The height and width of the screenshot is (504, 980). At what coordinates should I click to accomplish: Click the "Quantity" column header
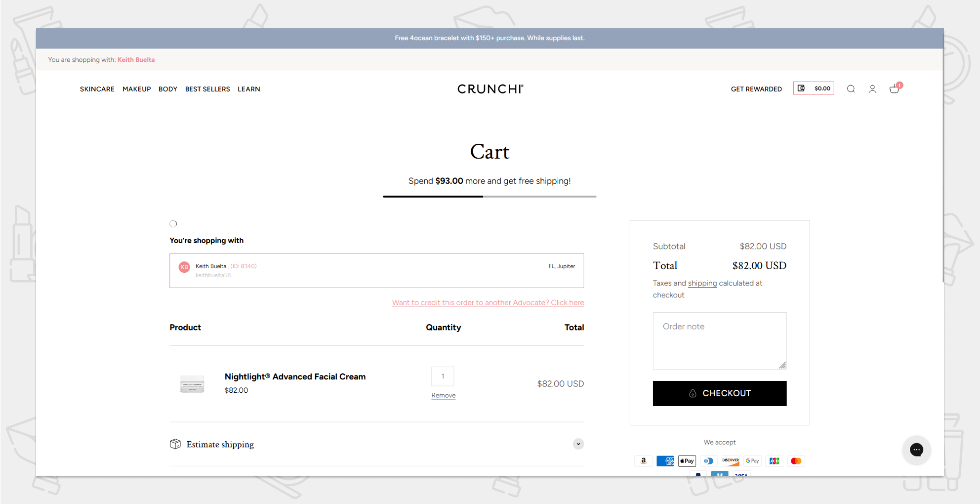[443, 328]
